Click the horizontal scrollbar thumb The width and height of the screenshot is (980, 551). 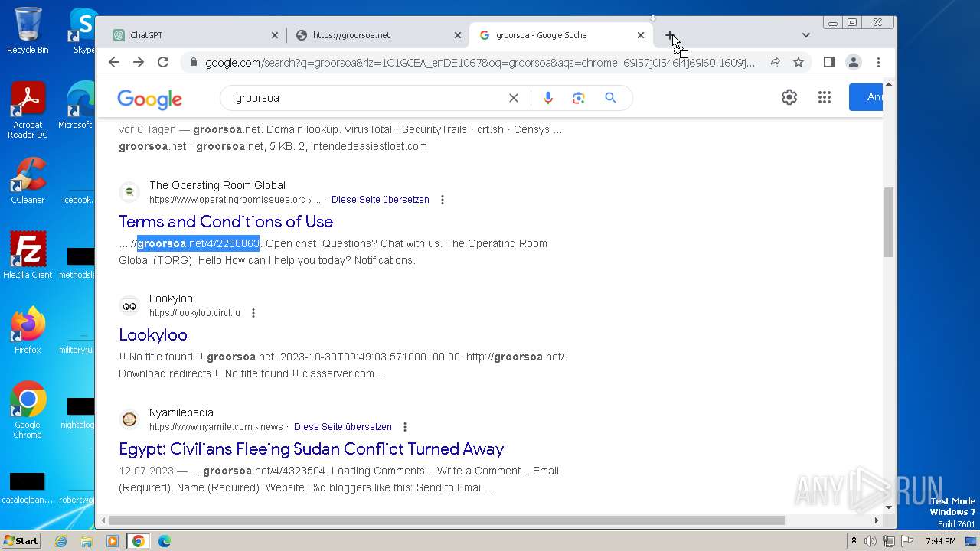tap(447, 520)
